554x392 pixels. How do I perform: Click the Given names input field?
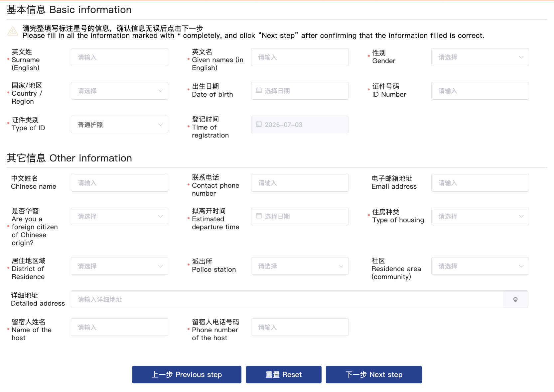[300, 57]
